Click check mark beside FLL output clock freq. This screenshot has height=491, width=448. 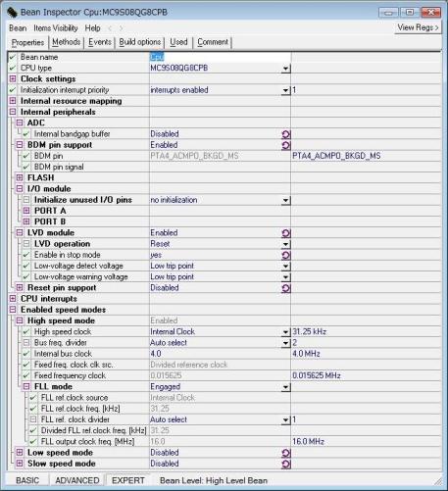33,442
